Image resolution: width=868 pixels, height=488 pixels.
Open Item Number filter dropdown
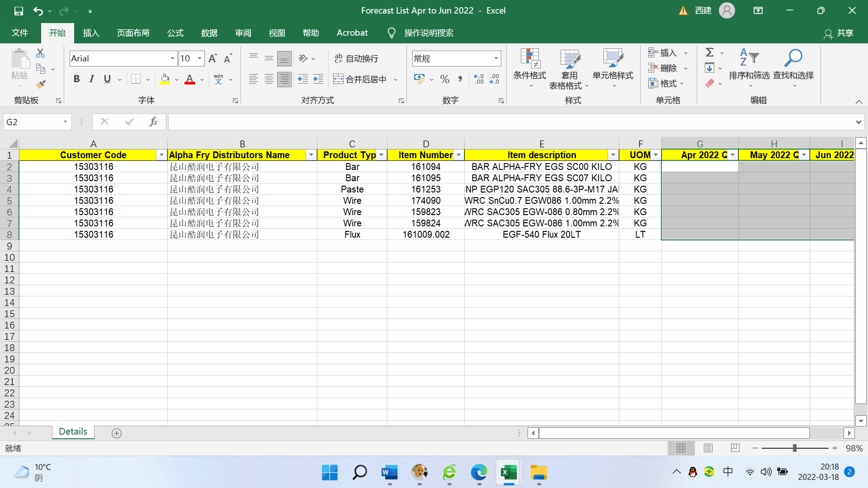[x=458, y=155]
